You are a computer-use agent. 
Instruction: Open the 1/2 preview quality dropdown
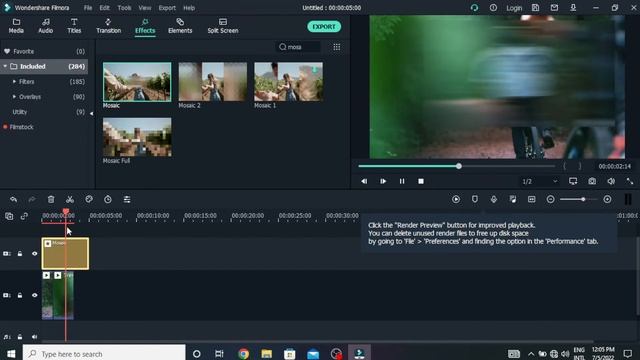click(x=539, y=181)
